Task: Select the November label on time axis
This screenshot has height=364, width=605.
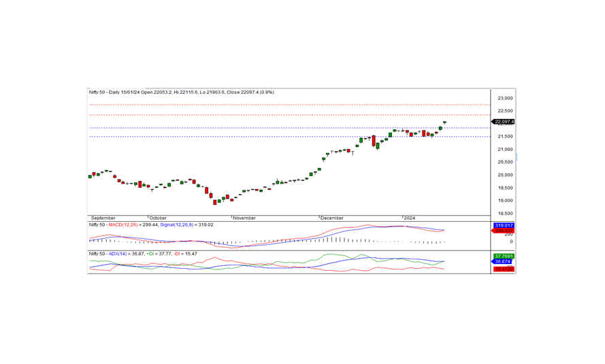Action: coord(244,218)
